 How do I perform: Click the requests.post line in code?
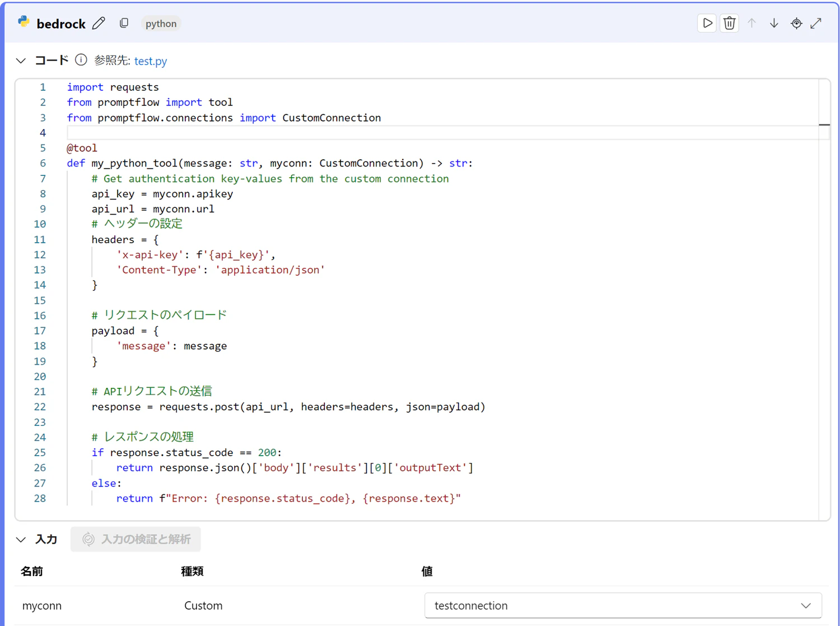pos(288,407)
